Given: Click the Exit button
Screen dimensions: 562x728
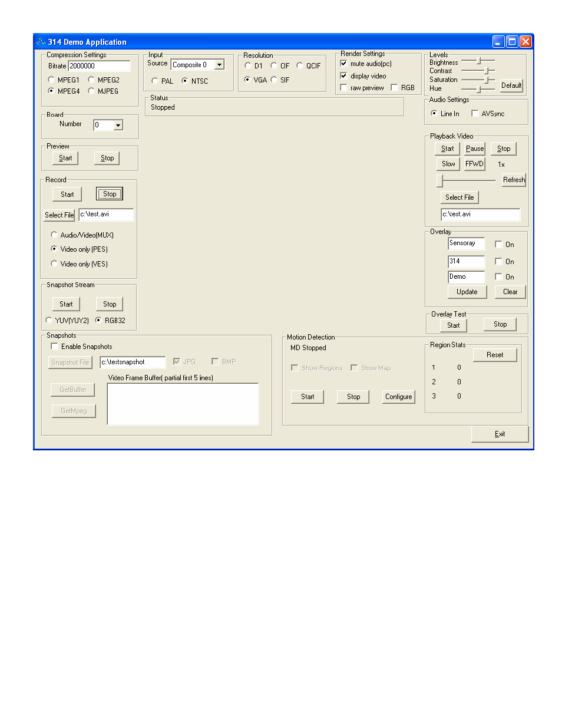Looking at the screenshot, I should click(x=500, y=434).
